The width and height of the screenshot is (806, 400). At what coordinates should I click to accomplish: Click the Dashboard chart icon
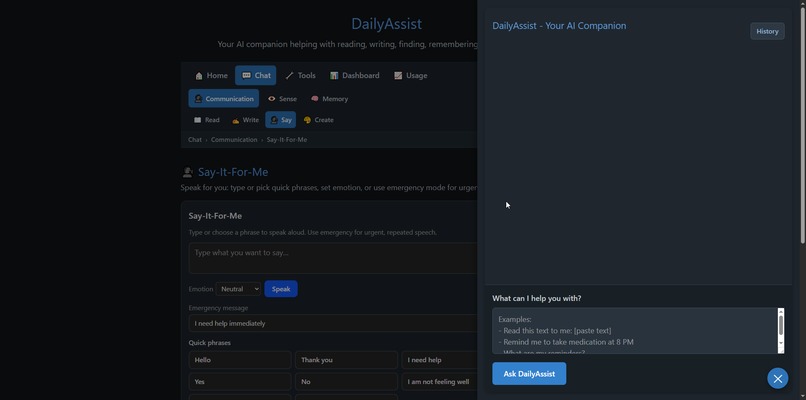coord(334,76)
